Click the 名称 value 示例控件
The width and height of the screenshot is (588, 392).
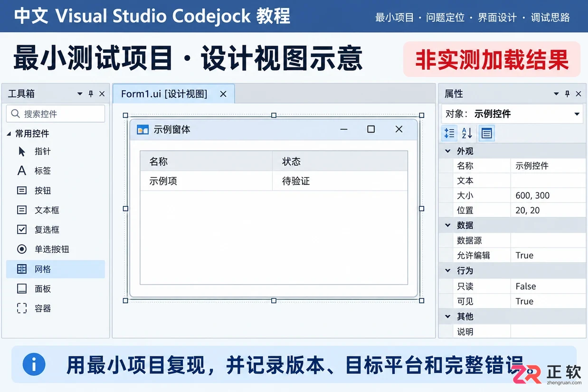[548, 166]
